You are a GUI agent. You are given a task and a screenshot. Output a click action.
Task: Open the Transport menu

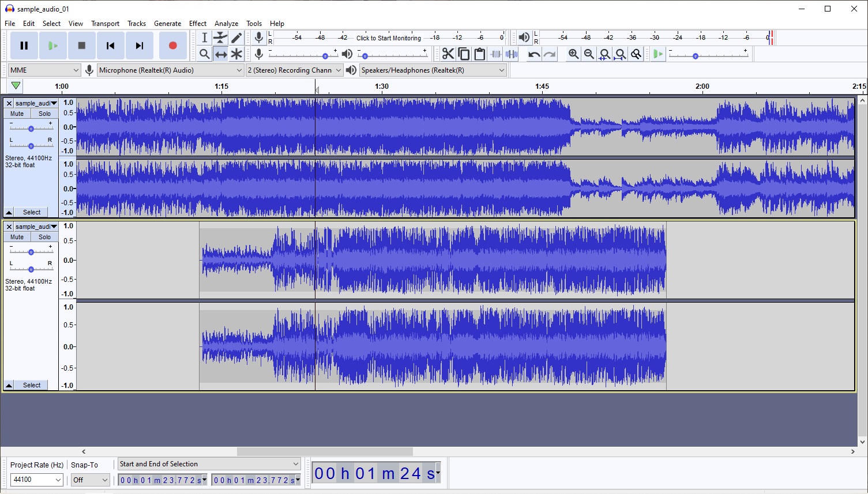tap(105, 24)
